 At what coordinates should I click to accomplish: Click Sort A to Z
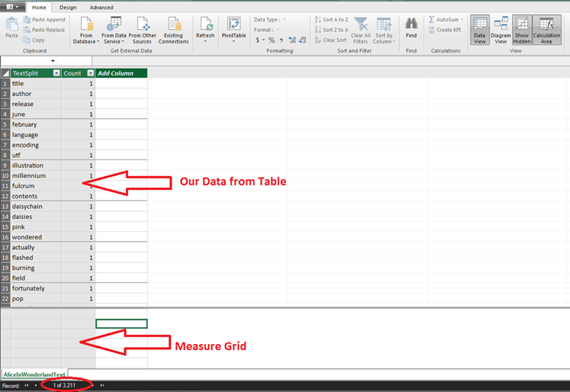click(x=330, y=19)
